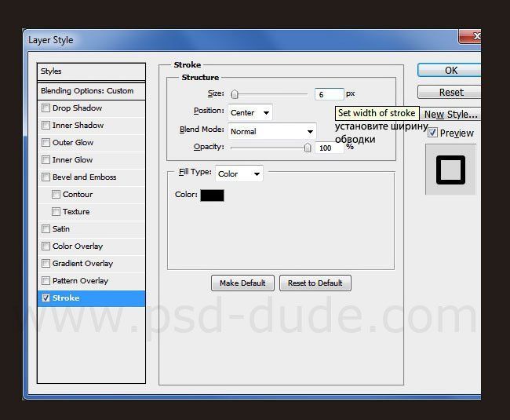Uncheck the Stroke checkbox
Viewport: 510px width, 420px height.
point(46,298)
